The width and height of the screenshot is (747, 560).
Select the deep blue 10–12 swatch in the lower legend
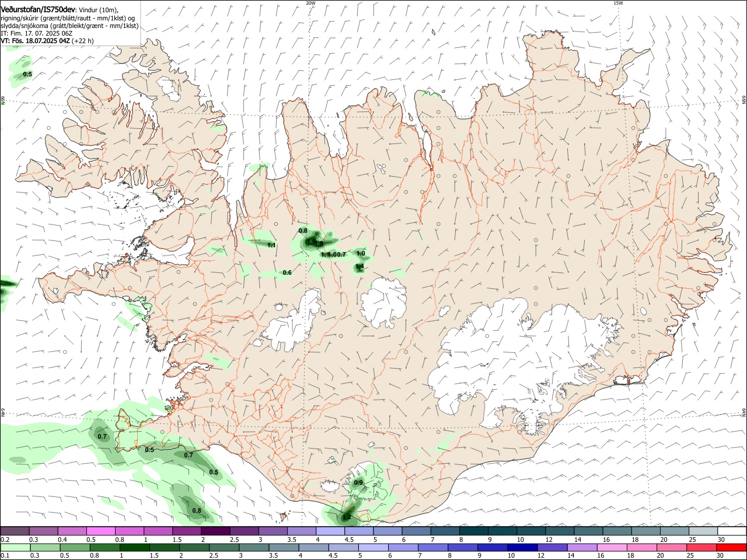[x=523, y=547]
